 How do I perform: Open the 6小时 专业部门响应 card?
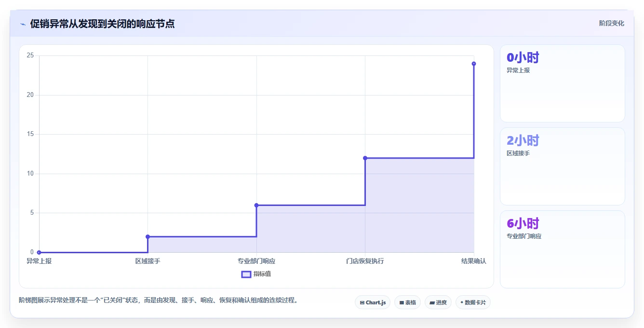tap(562, 249)
